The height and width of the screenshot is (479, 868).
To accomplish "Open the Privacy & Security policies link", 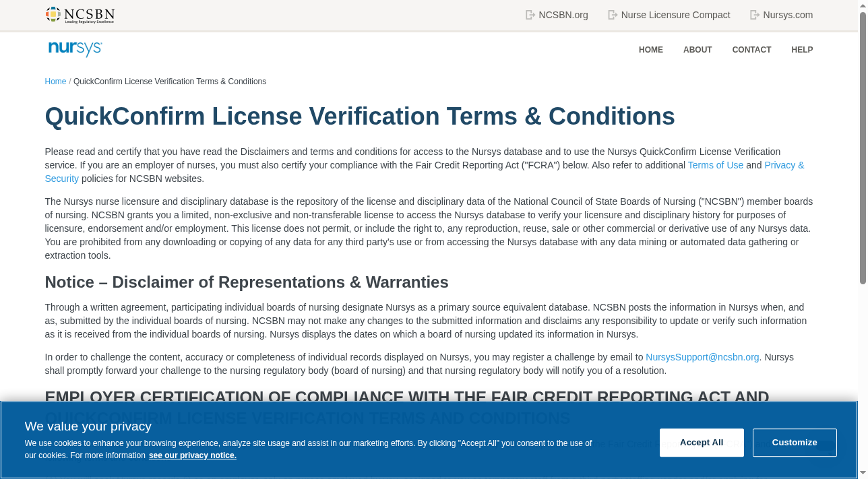I will (784, 165).
